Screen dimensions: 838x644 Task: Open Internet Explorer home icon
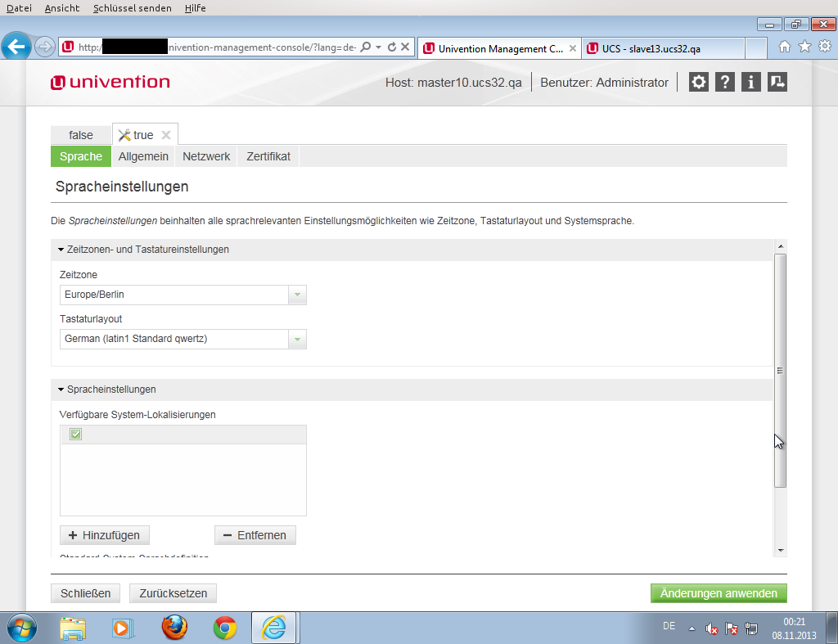click(785, 47)
